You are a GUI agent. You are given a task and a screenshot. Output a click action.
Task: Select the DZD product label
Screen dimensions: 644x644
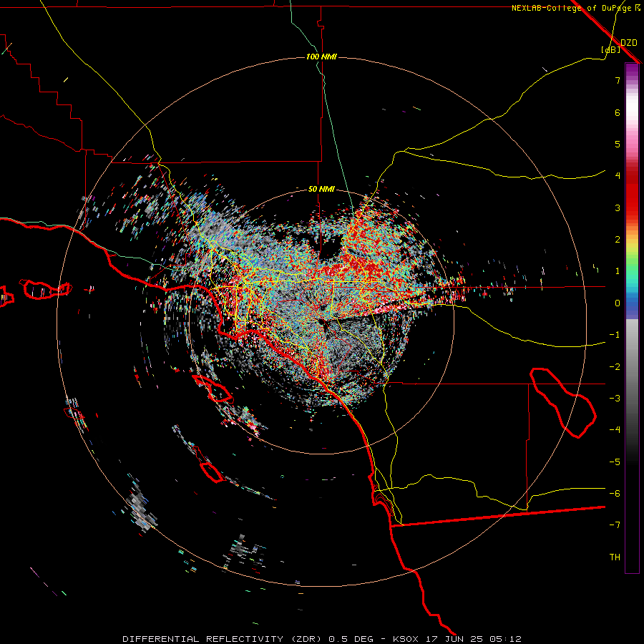[x=629, y=43]
